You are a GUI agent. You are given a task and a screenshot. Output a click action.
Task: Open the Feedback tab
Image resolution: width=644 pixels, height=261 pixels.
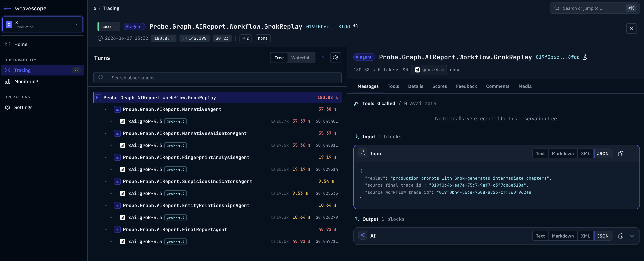(466, 86)
